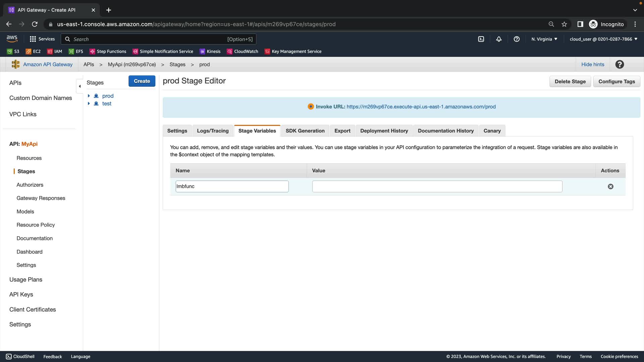Click the stage variable Value field
This screenshot has width=644, height=362.
(x=437, y=187)
